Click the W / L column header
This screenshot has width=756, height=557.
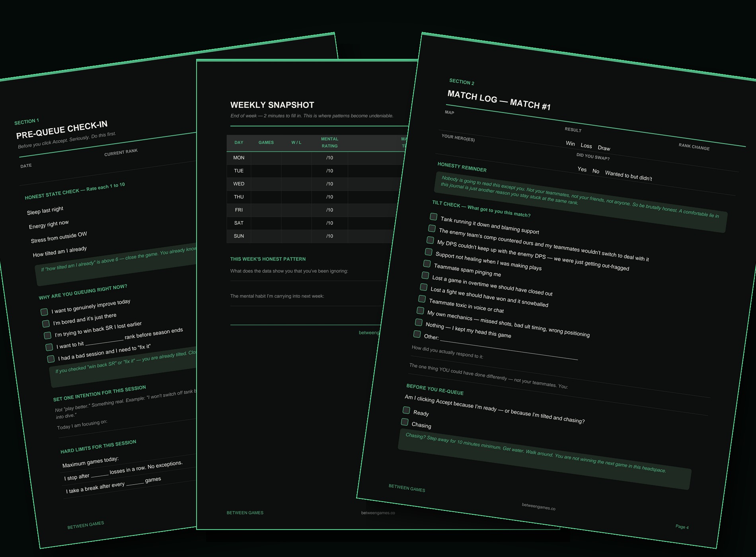[x=296, y=142]
